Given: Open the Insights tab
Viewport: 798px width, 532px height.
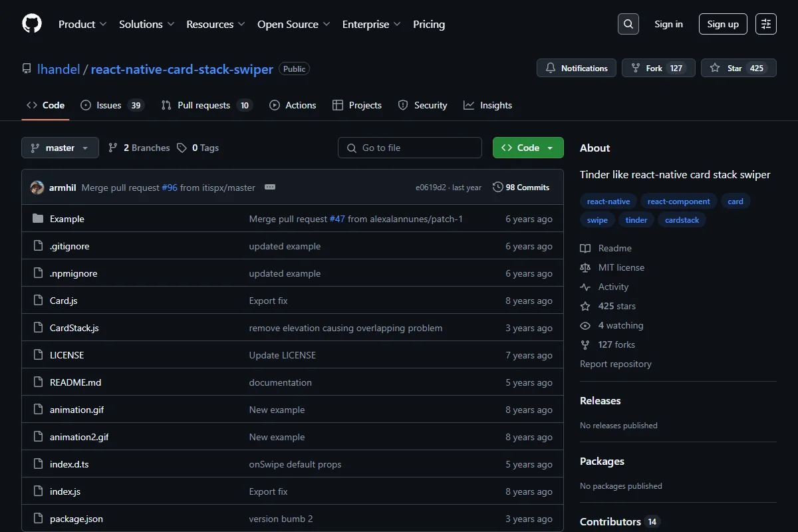Looking at the screenshot, I should (488, 105).
